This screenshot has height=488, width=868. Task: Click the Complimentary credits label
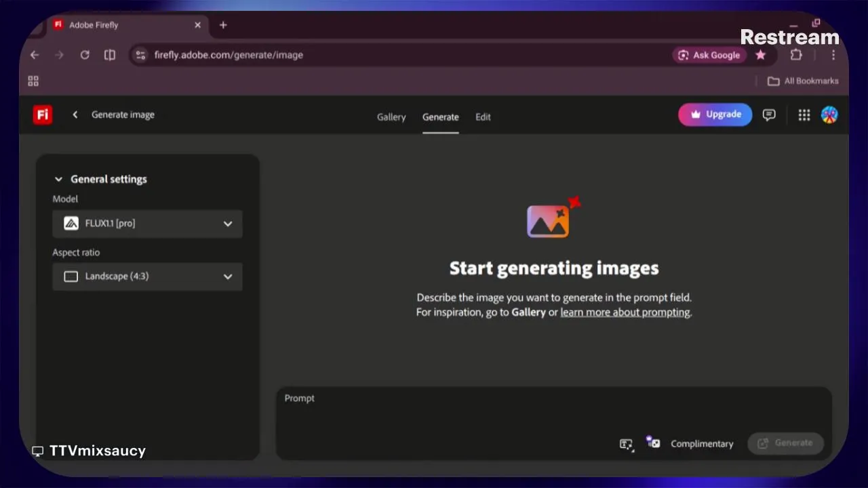click(x=702, y=444)
